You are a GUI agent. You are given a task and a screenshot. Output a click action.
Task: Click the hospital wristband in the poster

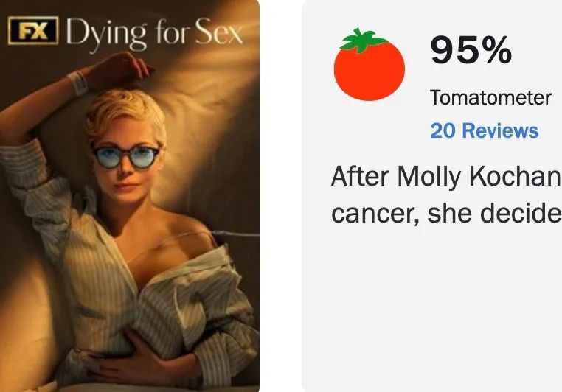(78, 83)
